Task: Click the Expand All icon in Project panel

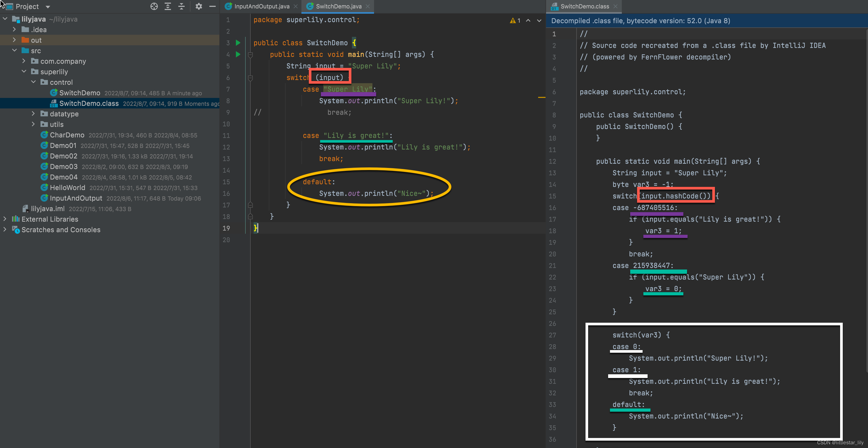Action: coord(168,6)
